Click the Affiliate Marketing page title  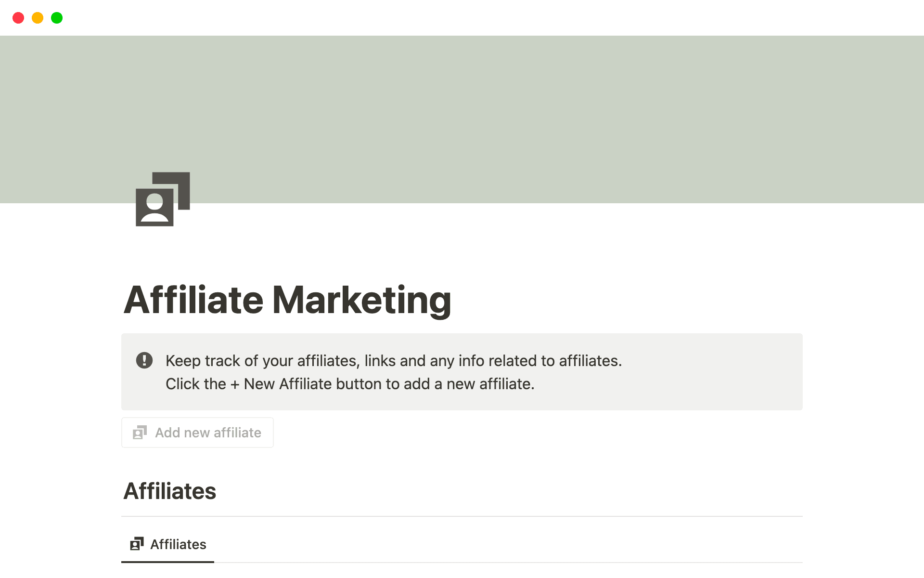click(x=287, y=300)
